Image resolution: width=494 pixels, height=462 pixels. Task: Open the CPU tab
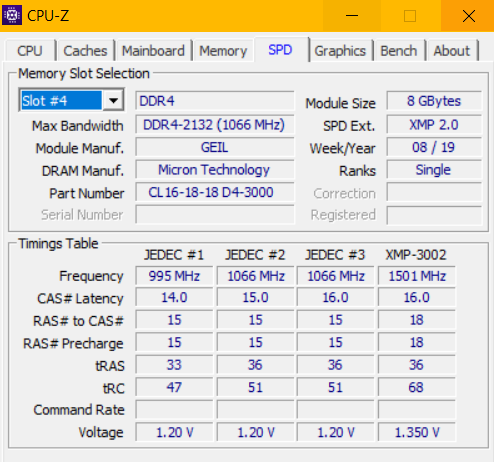click(x=30, y=51)
